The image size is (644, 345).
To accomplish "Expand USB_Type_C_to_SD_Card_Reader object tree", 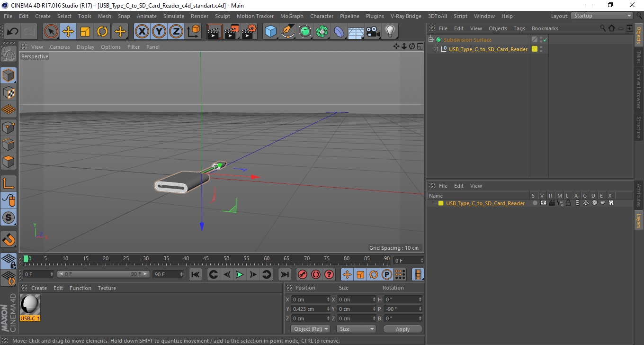I will coord(436,49).
